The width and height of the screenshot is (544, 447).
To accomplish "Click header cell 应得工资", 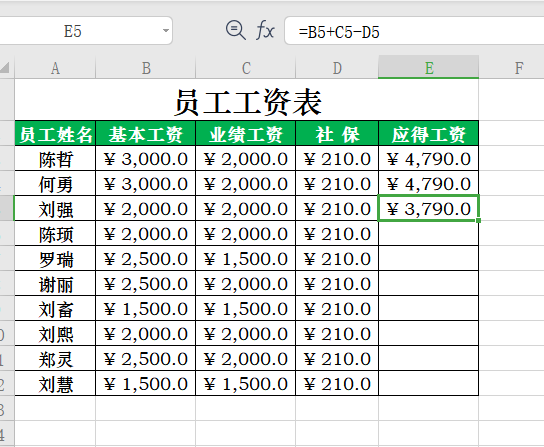I will click(428, 133).
